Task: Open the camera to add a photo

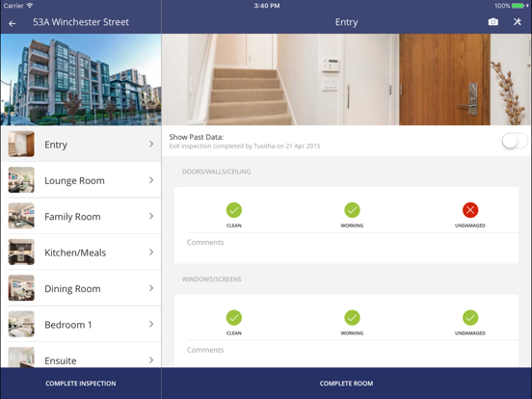Action: pyautogui.click(x=493, y=22)
